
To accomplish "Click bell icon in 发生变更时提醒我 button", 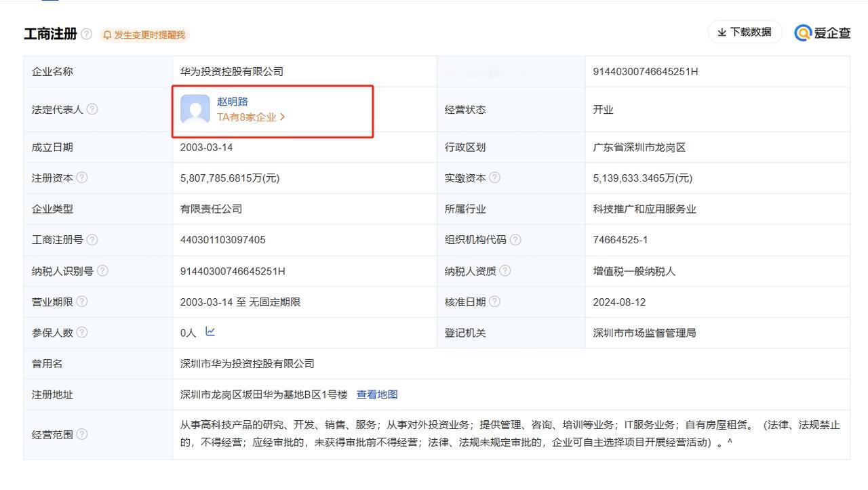I will tap(107, 35).
